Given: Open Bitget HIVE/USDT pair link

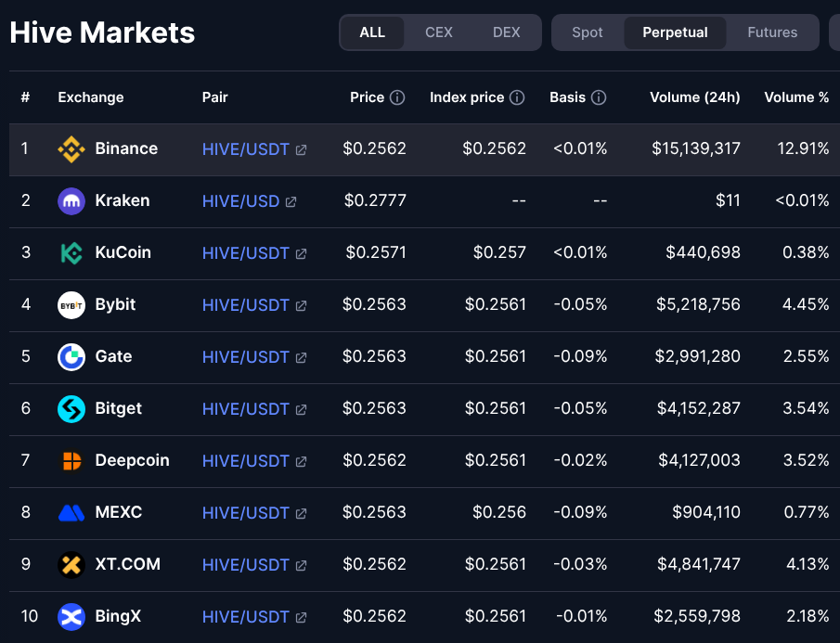Looking at the screenshot, I should pyautogui.click(x=245, y=409).
